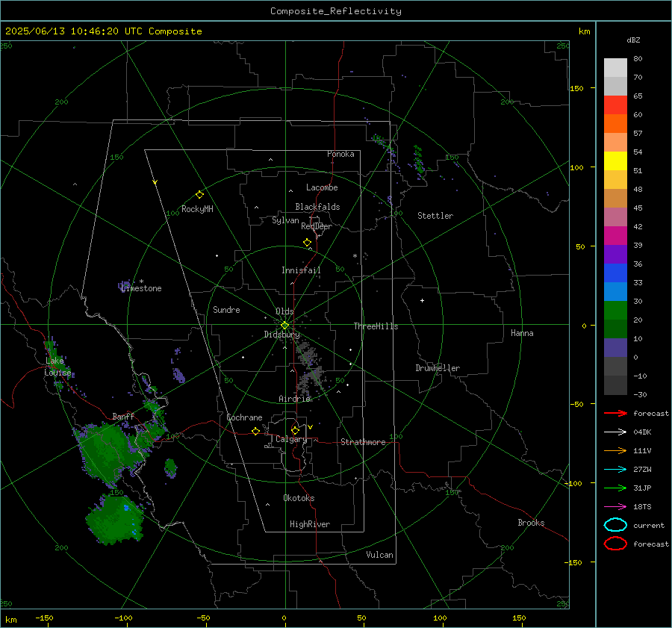Click the Strathmore label

tap(363, 442)
